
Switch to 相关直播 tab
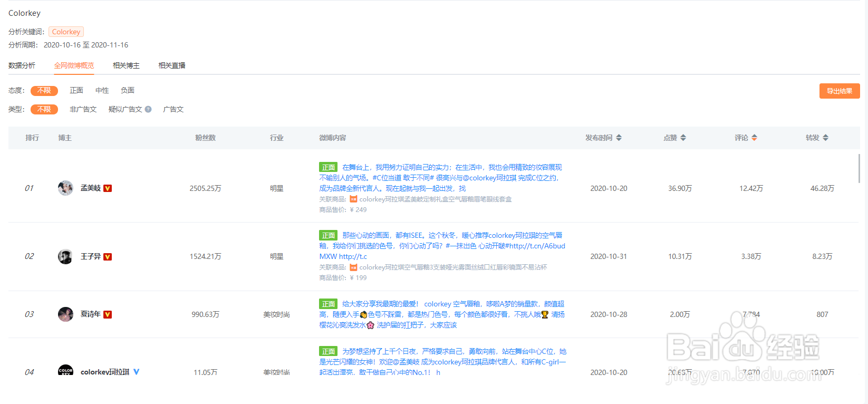click(x=172, y=65)
